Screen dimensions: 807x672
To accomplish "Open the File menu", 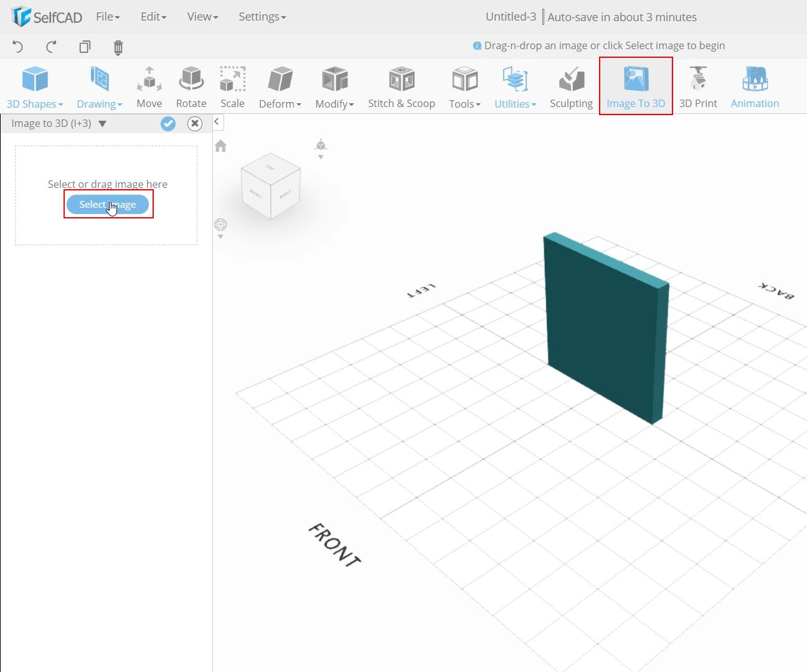I will (x=108, y=17).
